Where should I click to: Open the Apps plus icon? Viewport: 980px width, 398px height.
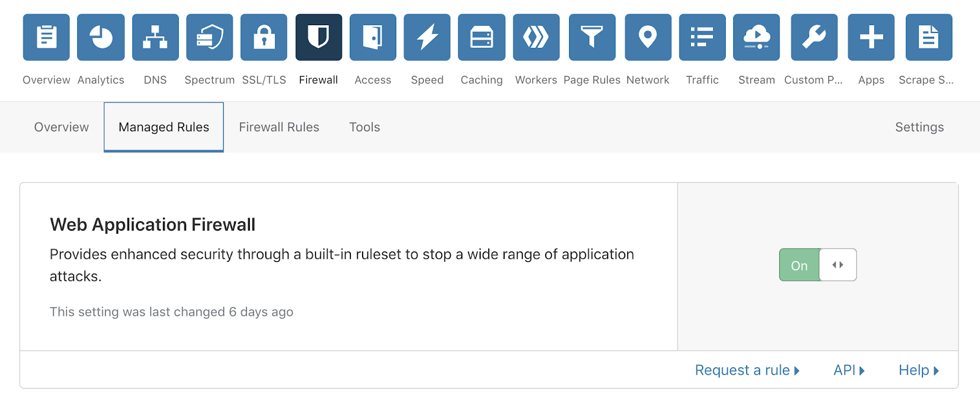871,37
